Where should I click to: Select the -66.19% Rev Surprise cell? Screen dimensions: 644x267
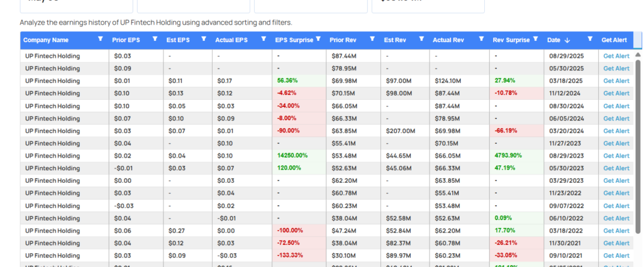click(517, 131)
